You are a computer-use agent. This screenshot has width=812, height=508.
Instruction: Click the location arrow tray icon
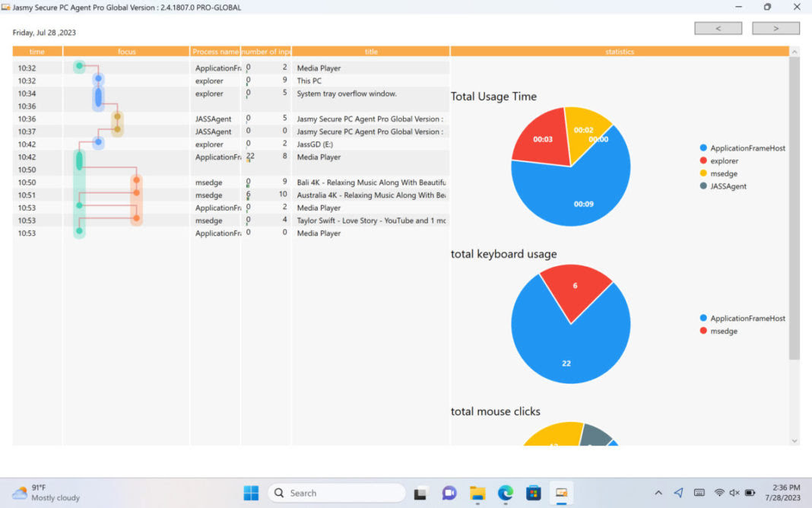tap(678, 493)
